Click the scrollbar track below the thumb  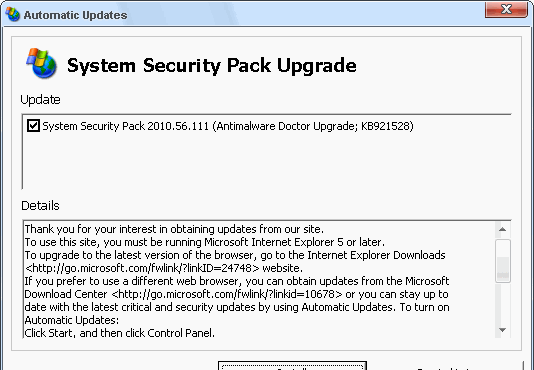coord(503,303)
